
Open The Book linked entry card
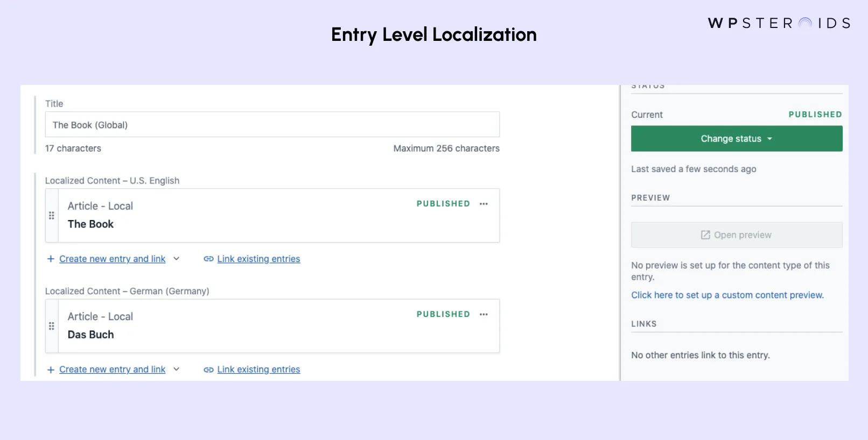pyautogui.click(x=272, y=215)
